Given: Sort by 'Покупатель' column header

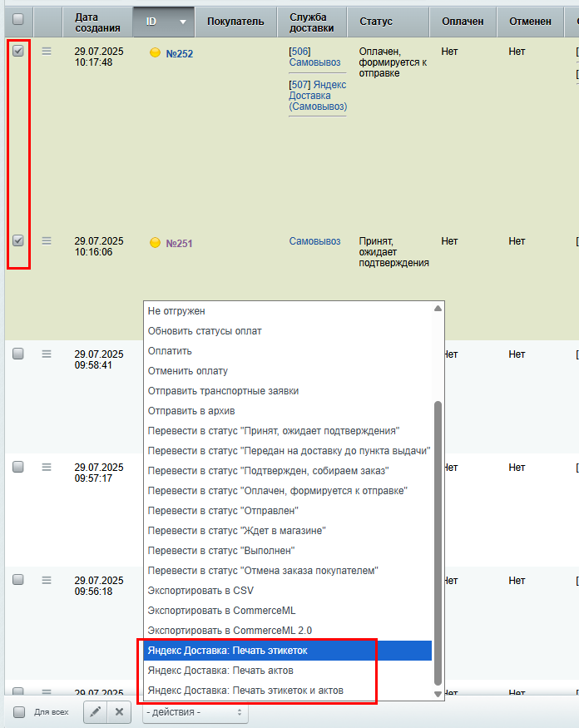Looking at the screenshot, I should (235, 22).
